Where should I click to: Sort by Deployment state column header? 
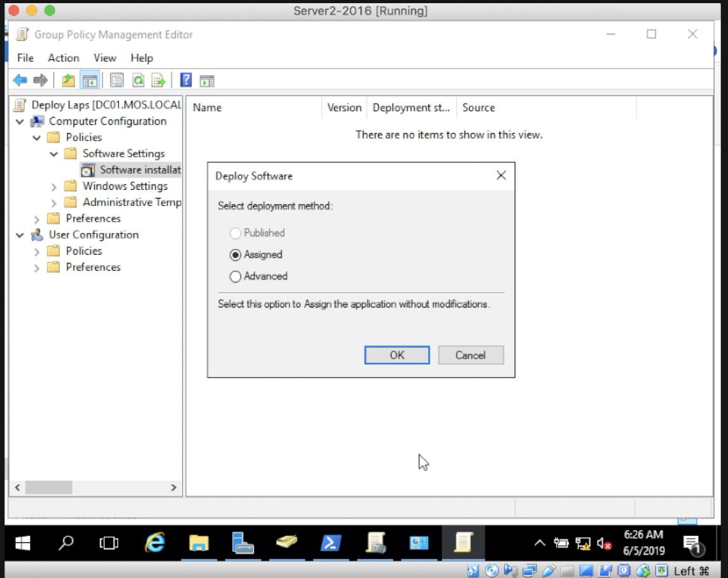(411, 108)
